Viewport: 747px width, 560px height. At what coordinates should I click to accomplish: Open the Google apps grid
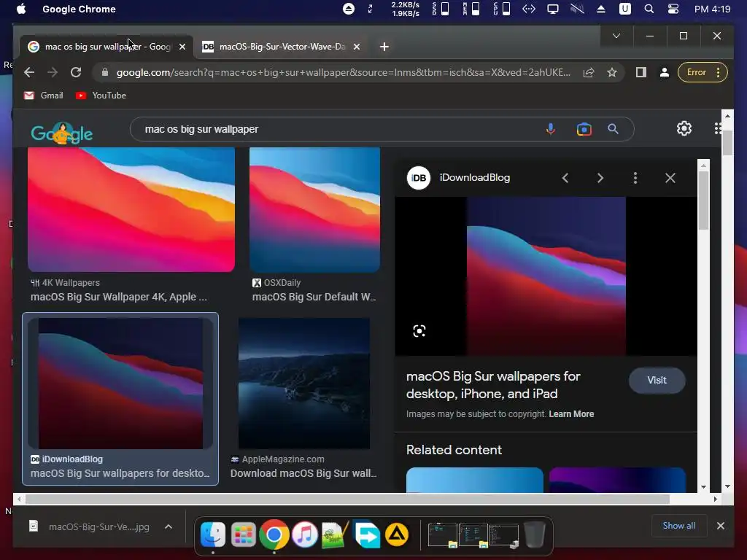pyautogui.click(x=718, y=128)
